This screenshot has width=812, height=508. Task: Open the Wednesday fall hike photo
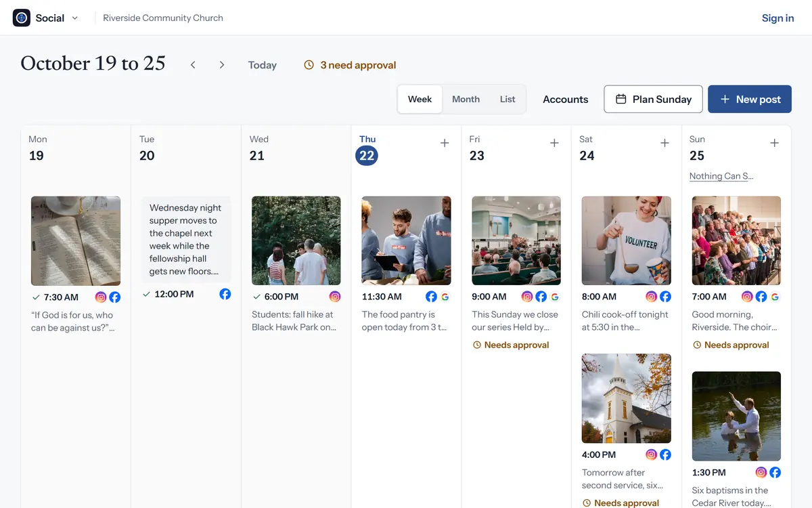coord(296,240)
